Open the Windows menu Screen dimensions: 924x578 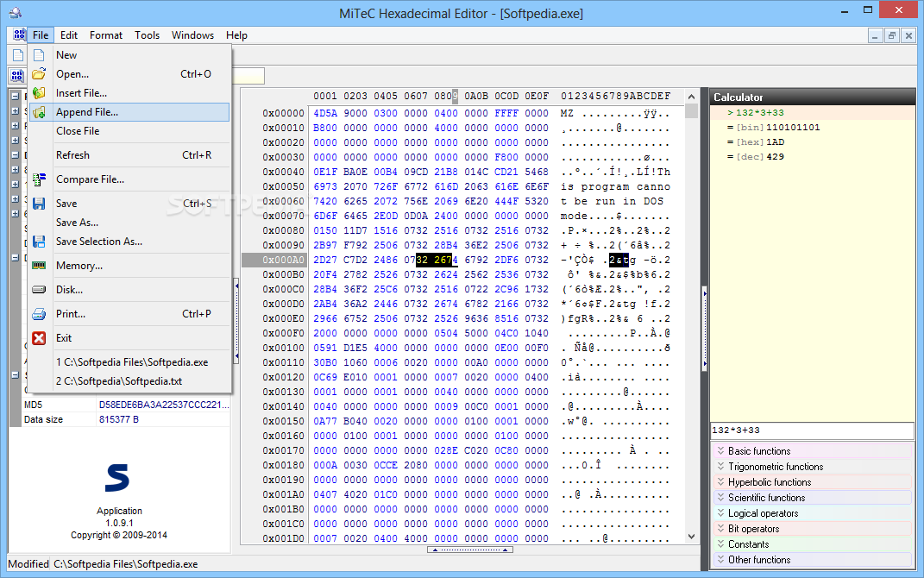(192, 35)
